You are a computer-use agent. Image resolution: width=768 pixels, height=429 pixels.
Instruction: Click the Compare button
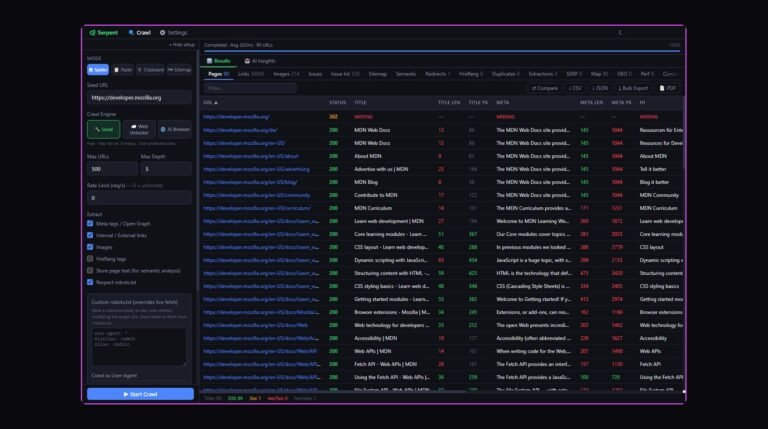click(545, 88)
